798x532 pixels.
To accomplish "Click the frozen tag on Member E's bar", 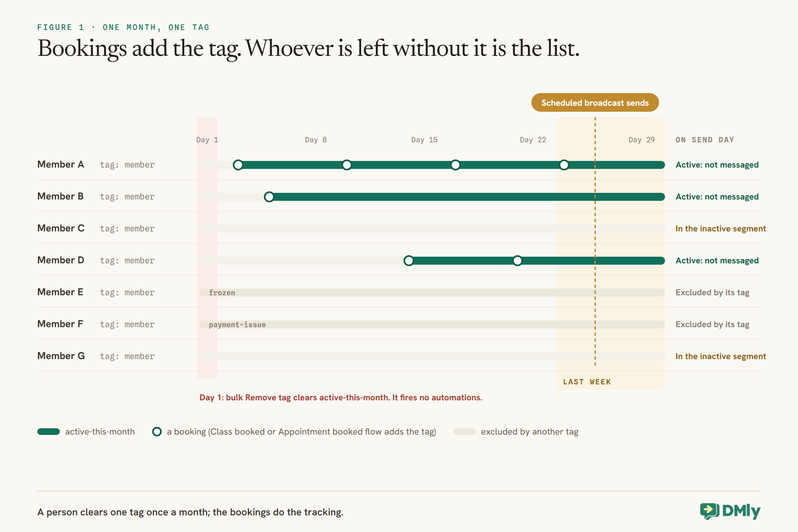I will pos(222,293).
